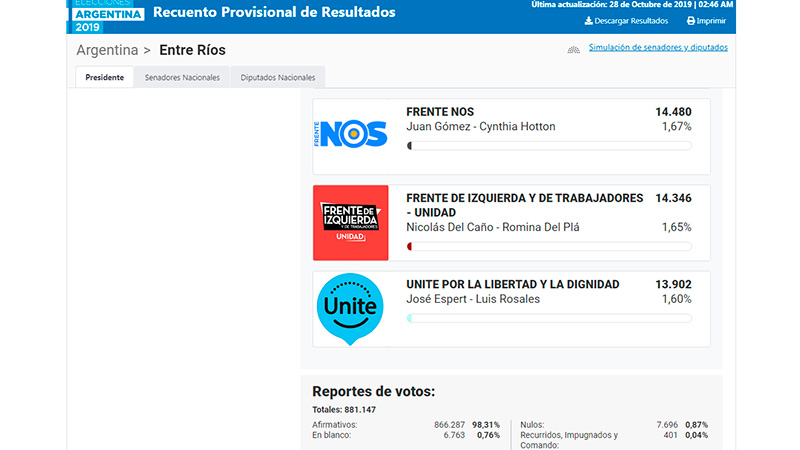
Task: Click the Reportes de votos heading
Action: (x=373, y=391)
